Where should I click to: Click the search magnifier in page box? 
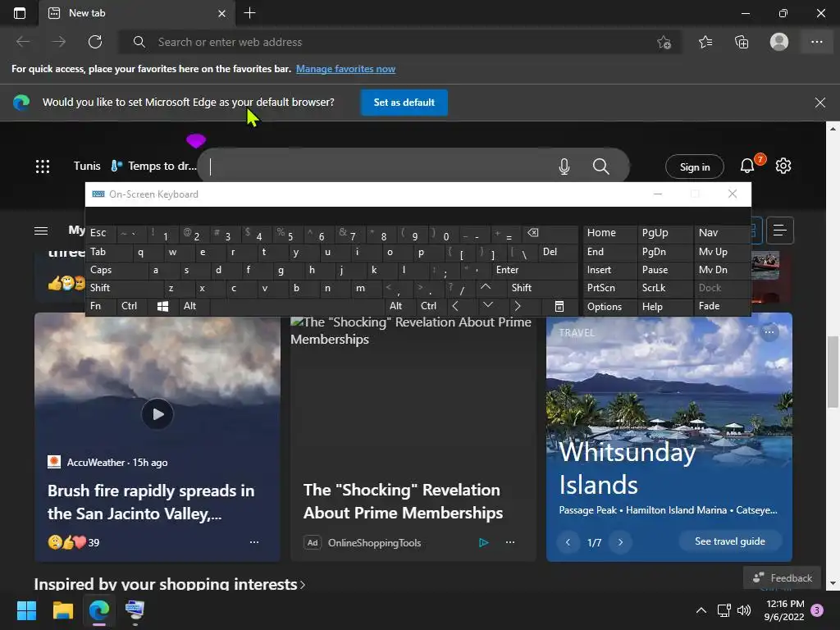pos(600,167)
